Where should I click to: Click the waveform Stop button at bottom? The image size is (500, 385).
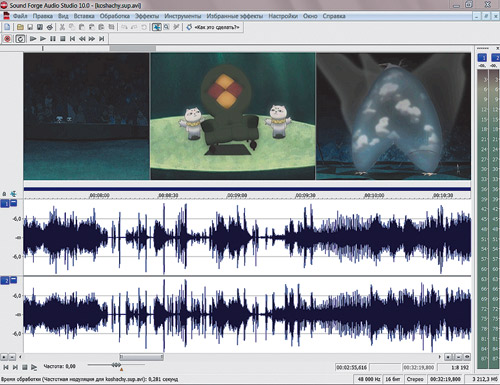point(24,367)
